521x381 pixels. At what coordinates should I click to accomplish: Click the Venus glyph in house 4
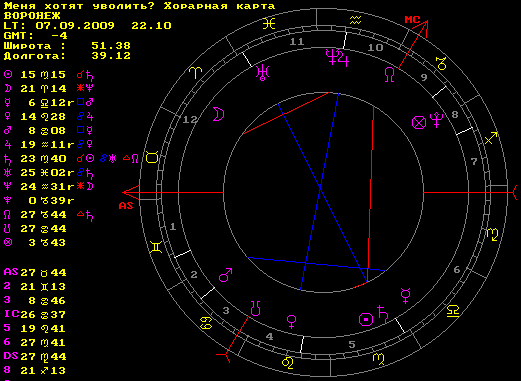coord(291,322)
